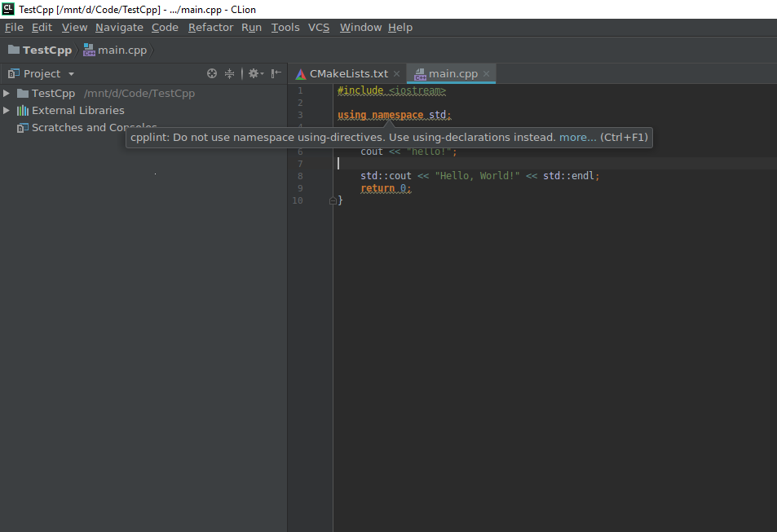Open the Project view dropdown
This screenshot has height=532, width=777.
(71, 74)
